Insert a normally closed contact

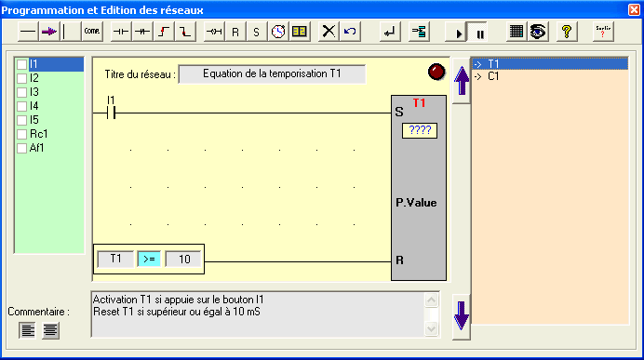coord(142,32)
